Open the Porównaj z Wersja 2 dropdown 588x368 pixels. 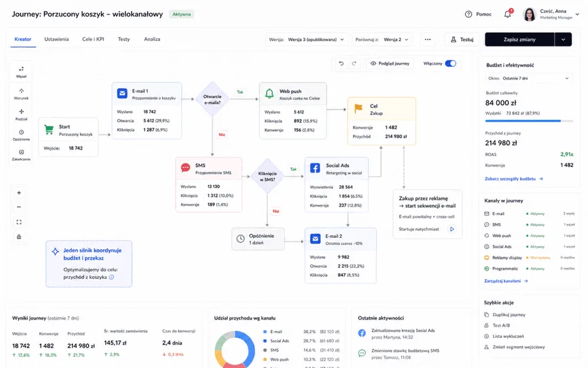pyautogui.click(x=382, y=39)
